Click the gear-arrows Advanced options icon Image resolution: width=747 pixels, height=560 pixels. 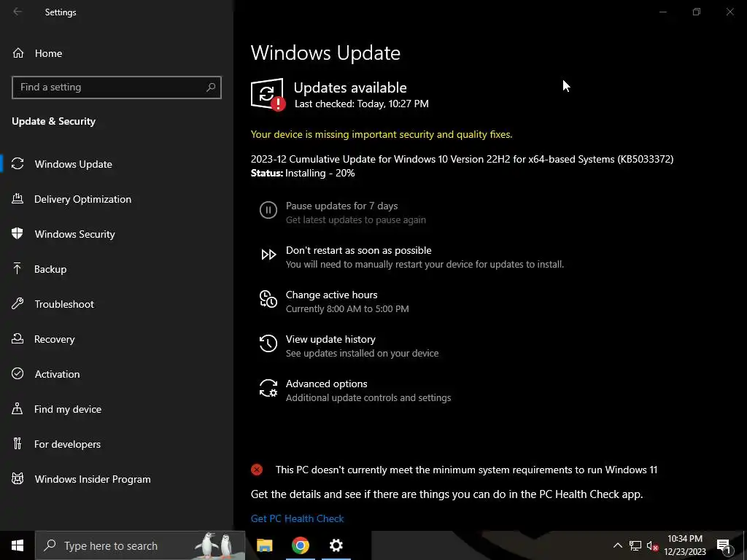[x=268, y=388]
